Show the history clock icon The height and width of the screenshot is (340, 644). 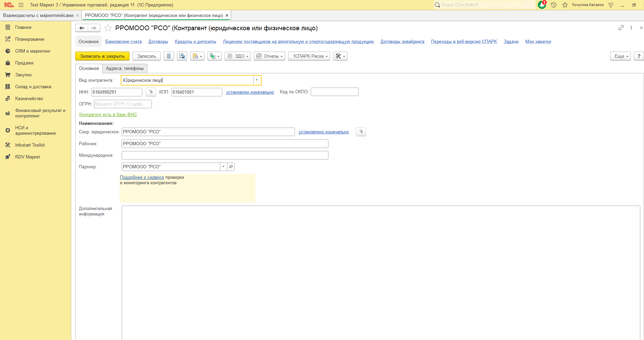tap(554, 5)
